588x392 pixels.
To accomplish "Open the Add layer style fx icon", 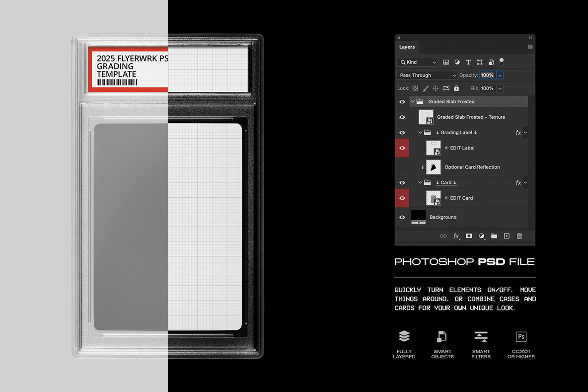I will (456, 236).
